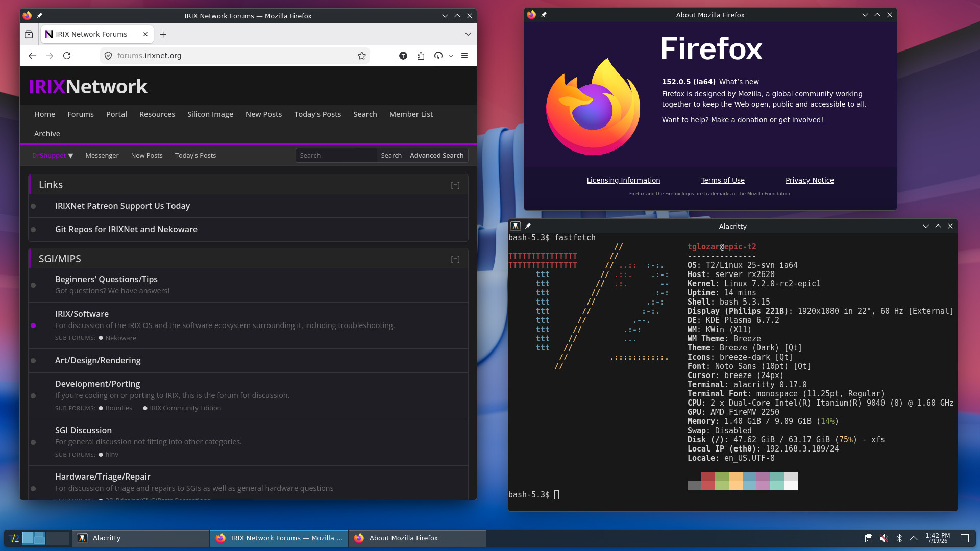This screenshot has height=551, width=980.
Task: Open the Beginners' Questions/Tips forum
Action: tap(106, 279)
